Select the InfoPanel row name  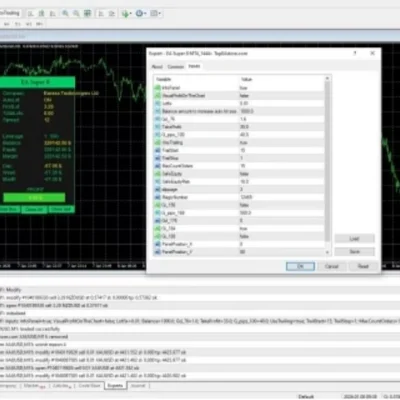pyautogui.click(x=171, y=88)
